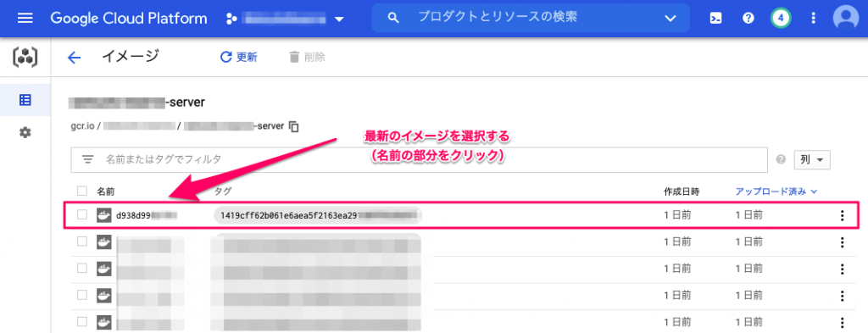Check the fourth image row's checkbox

[82, 295]
